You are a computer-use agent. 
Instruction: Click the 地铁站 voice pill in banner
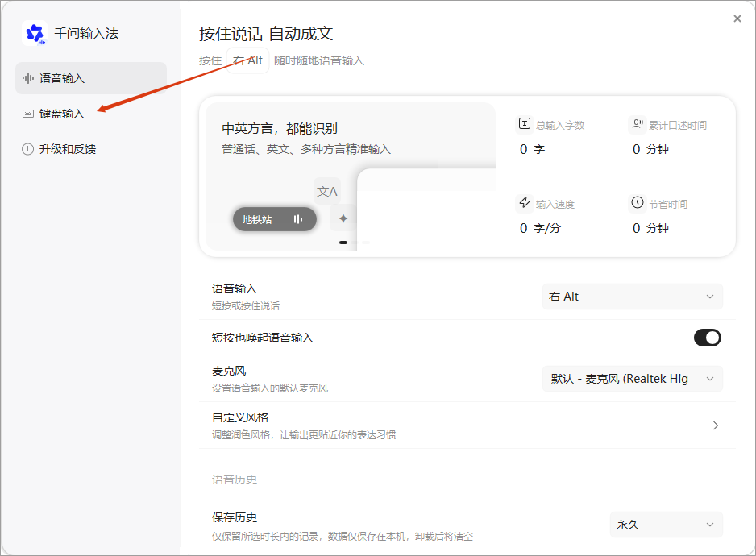(275, 219)
